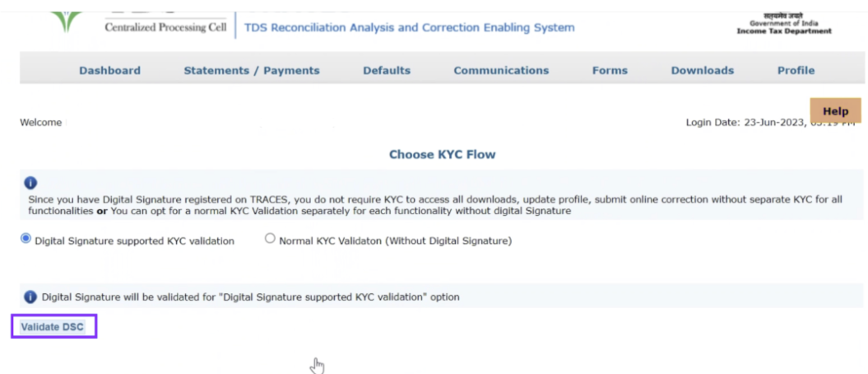The width and height of the screenshot is (868, 374).
Task: Click the TRACES green leaf logo
Action: (66, 18)
